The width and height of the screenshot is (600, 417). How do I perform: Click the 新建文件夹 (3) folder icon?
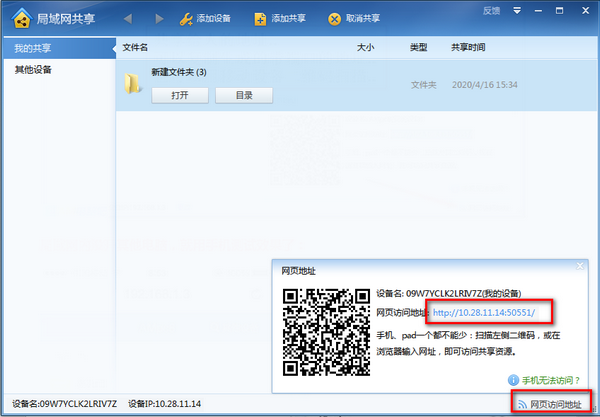click(x=132, y=83)
